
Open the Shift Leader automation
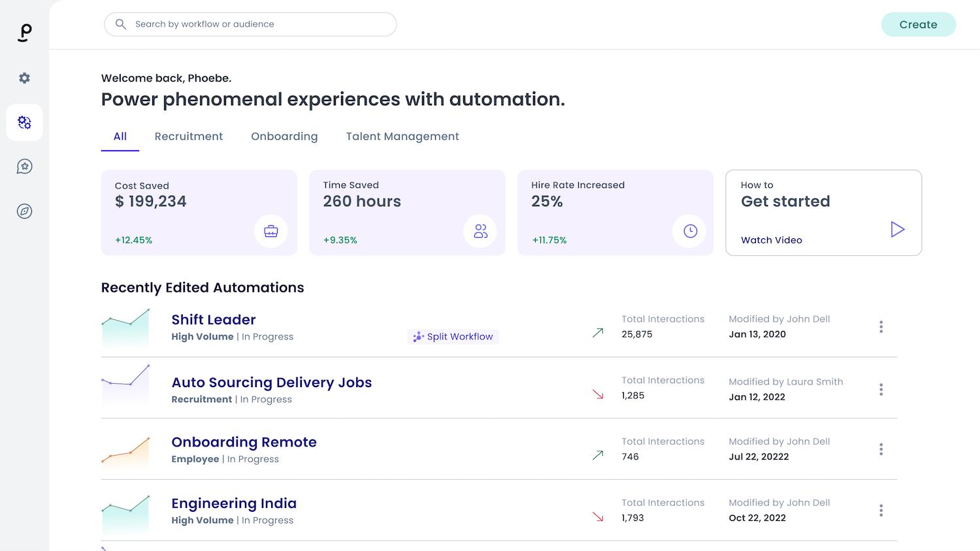click(x=213, y=320)
